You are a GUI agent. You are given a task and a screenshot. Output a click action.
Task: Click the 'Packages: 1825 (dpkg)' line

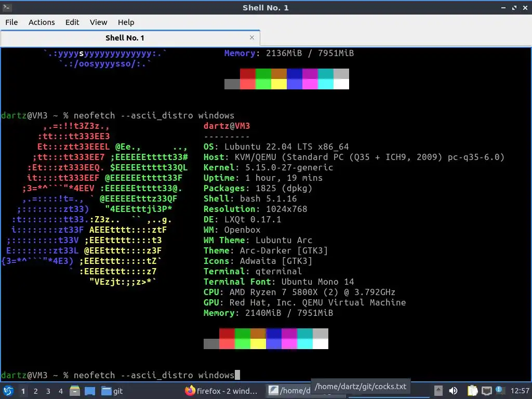258,188
